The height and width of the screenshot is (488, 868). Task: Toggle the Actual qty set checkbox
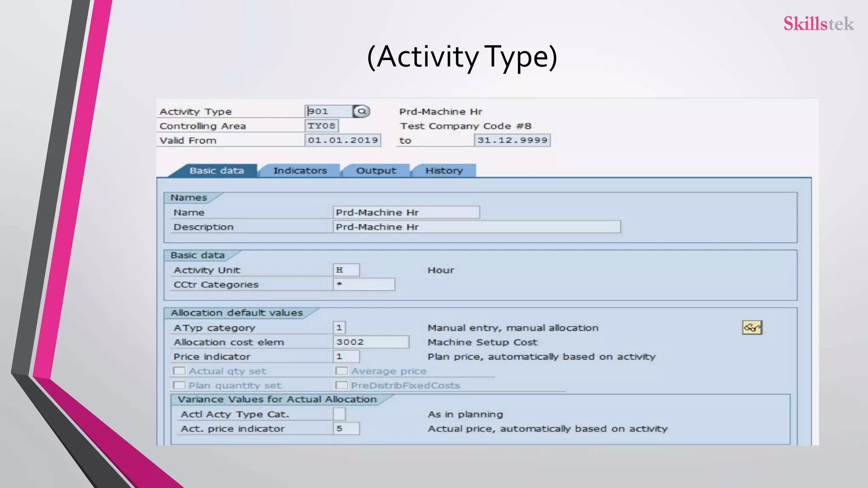pyautogui.click(x=179, y=371)
